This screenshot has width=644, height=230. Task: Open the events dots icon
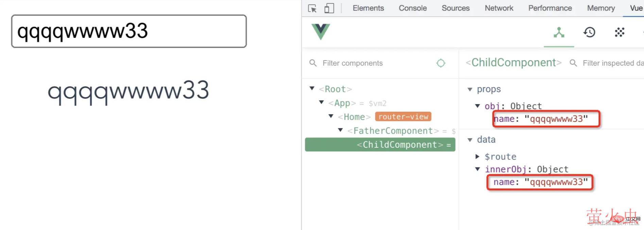[620, 32]
